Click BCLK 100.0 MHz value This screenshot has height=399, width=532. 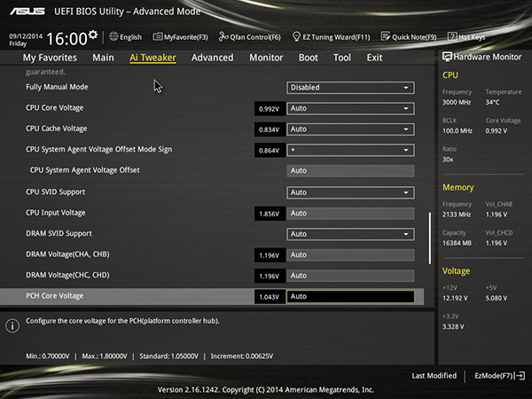coord(458,130)
